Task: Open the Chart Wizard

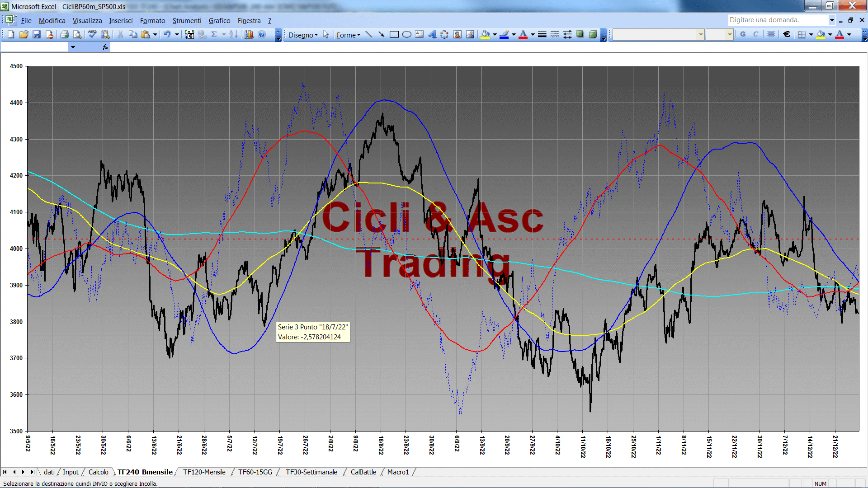Action: pyautogui.click(x=249, y=34)
